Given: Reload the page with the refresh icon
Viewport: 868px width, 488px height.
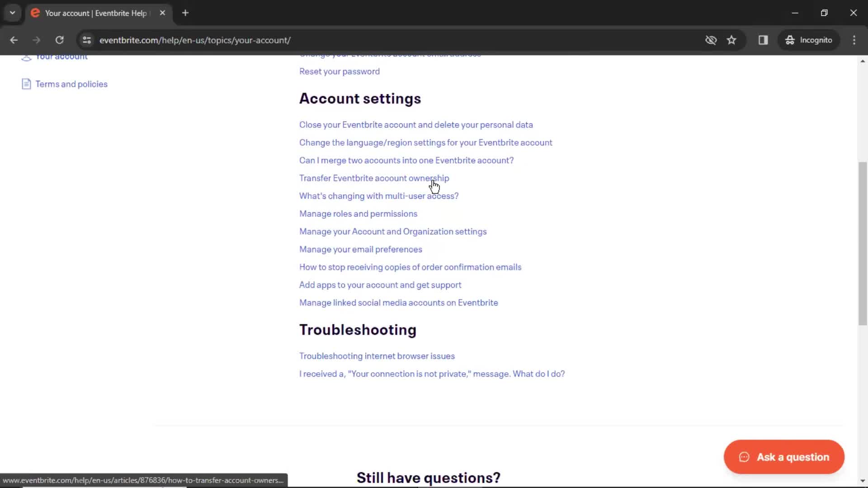Looking at the screenshot, I should [x=59, y=40].
